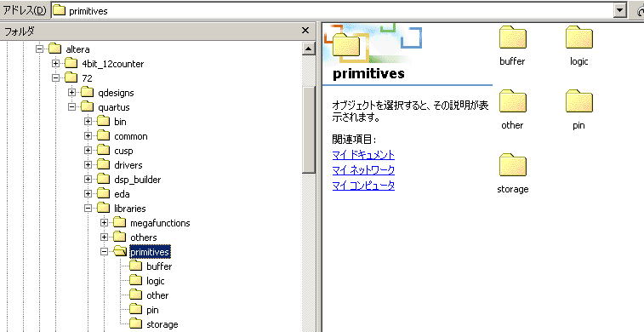Open the logic folder in the right pane
Image resolution: width=644 pixels, height=332 pixels.
[x=578, y=37]
